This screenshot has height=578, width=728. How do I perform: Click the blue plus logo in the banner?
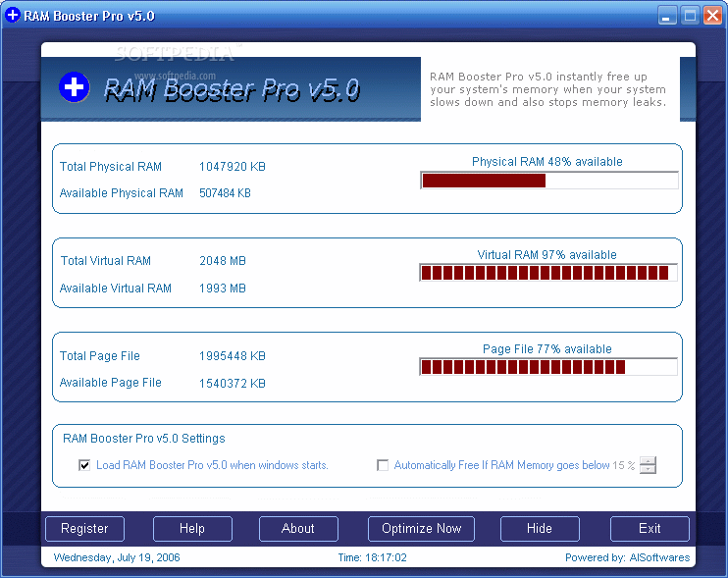75,87
